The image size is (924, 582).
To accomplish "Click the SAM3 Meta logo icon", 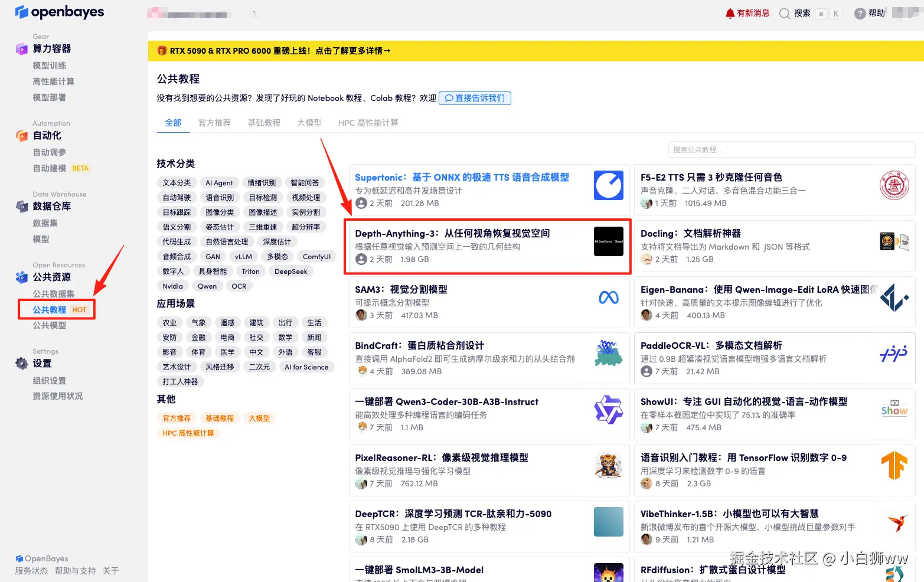I will (x=609, y=297).
